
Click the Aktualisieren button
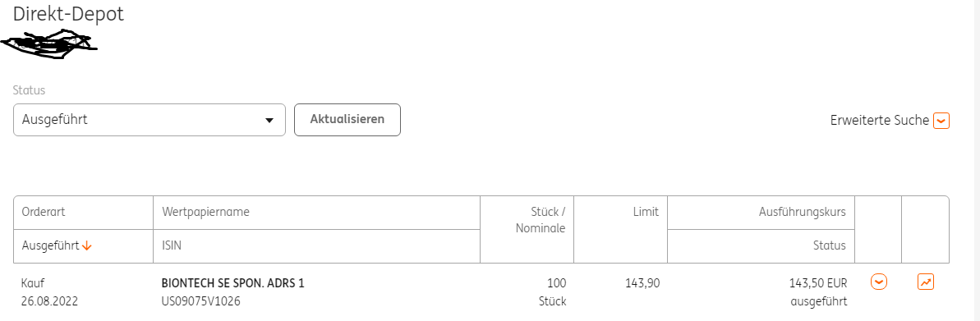click(x=347, y=120)
